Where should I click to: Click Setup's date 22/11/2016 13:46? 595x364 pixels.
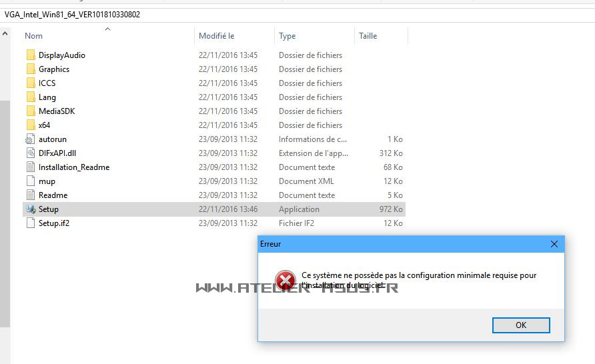[228, 209]
